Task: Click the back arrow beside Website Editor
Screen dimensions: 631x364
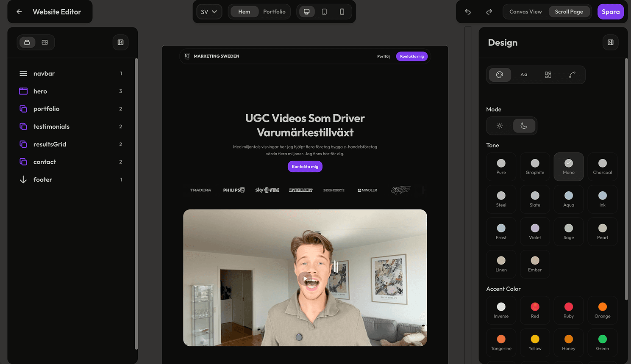Action: coord(19,12)
